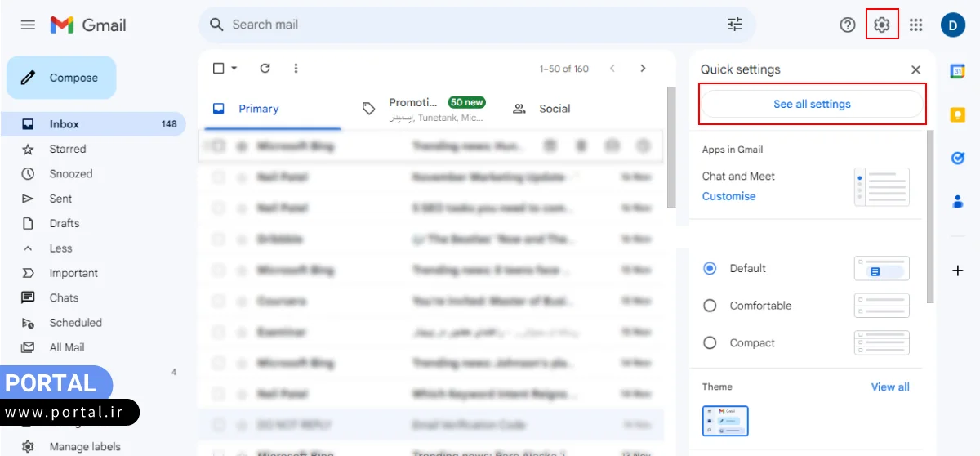Viewport: 980px width, 456px height.
Task: Click the Search mail field
Action: 465,25
